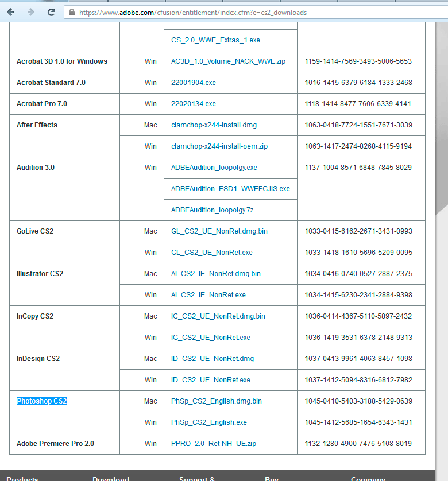Download IC_CS2_UE_NonRet.exe

211,338
